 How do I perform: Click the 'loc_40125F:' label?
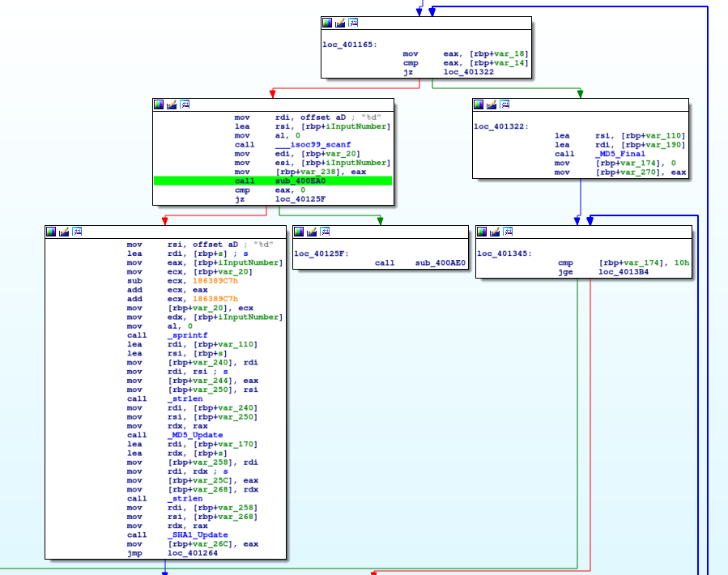point(321,253)
